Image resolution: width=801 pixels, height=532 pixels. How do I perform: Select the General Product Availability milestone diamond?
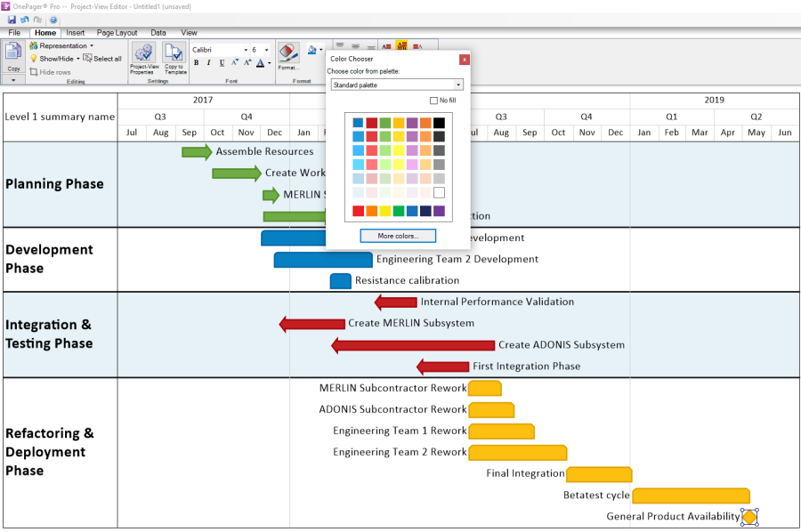[x=749, y=517]
